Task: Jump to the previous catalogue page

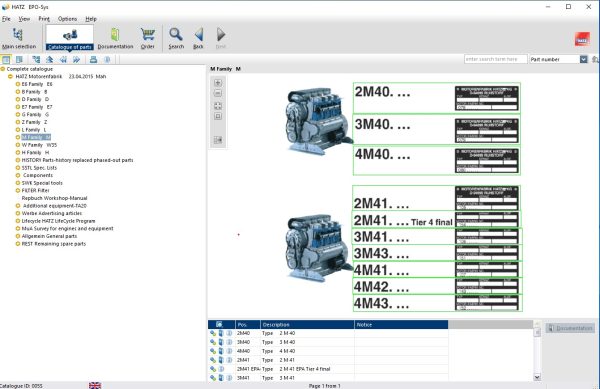Action: (x=63, y=59)
